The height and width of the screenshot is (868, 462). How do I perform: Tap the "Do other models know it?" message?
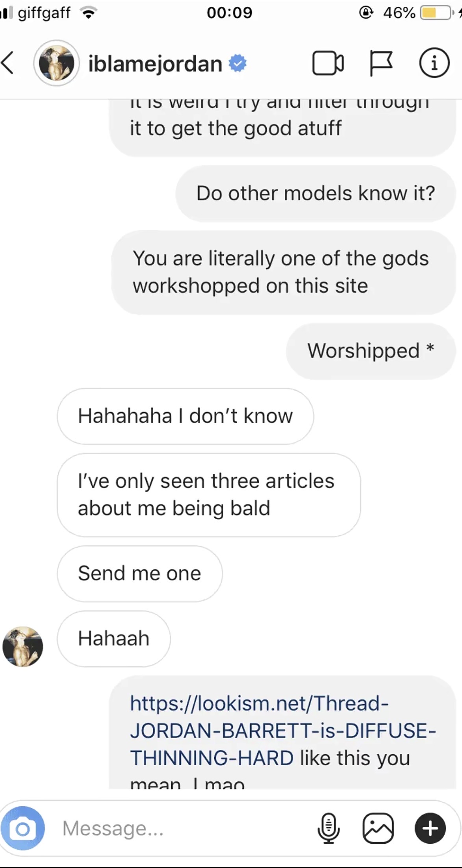[x=315, y=194]
